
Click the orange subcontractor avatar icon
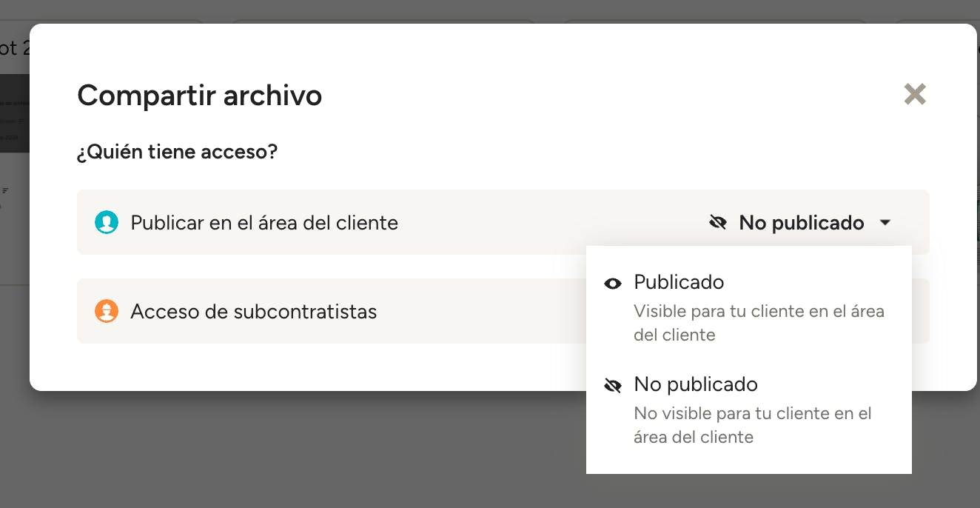(x=107, y=311)
